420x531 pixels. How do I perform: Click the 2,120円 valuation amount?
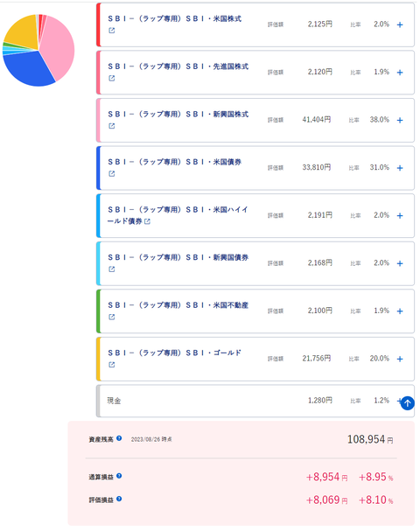(x=319, y=72)
